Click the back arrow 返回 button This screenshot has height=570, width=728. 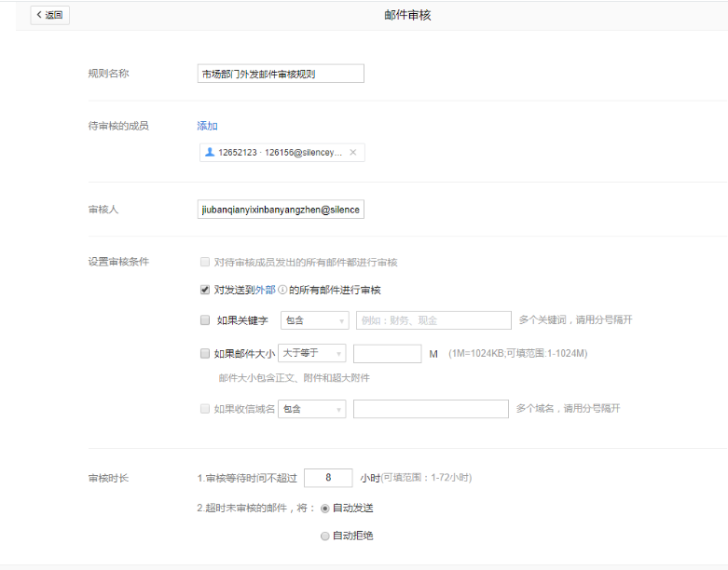pyautogui.click(x=49, y=15)
